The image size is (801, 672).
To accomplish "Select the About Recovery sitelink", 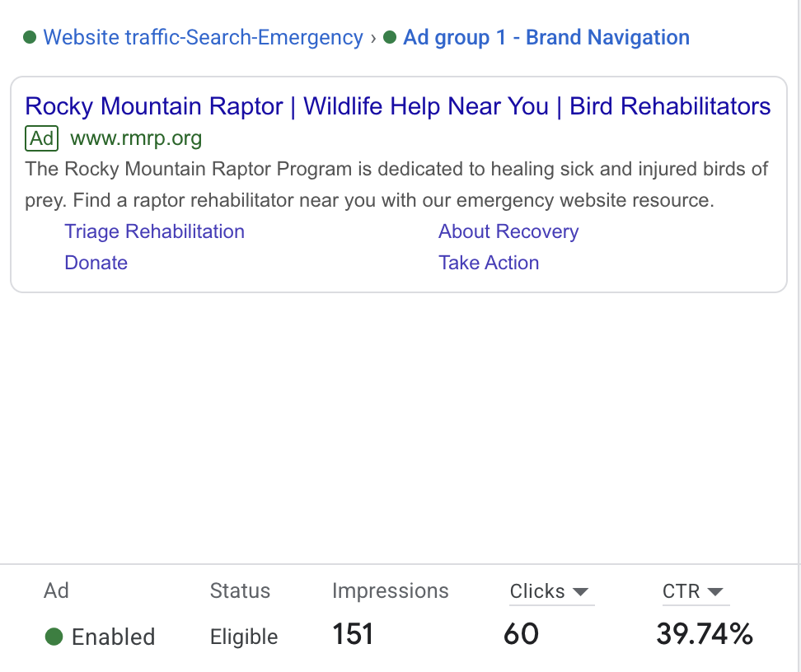I will coord(508,231).
